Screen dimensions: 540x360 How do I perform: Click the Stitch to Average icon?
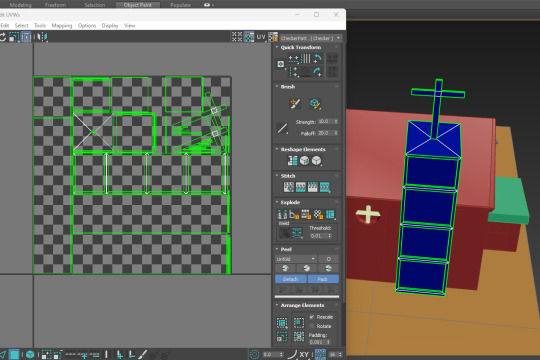pos(301,187)
